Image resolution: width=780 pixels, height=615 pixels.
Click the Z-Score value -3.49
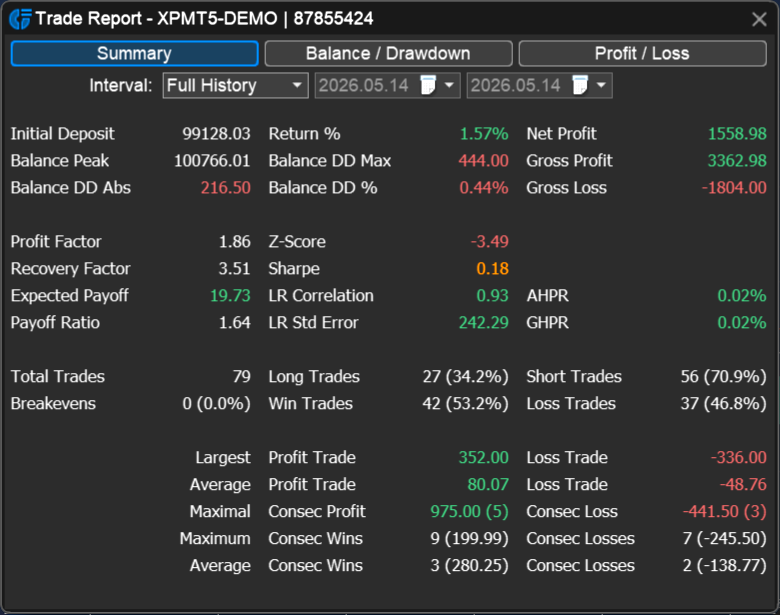pos(490,241)
